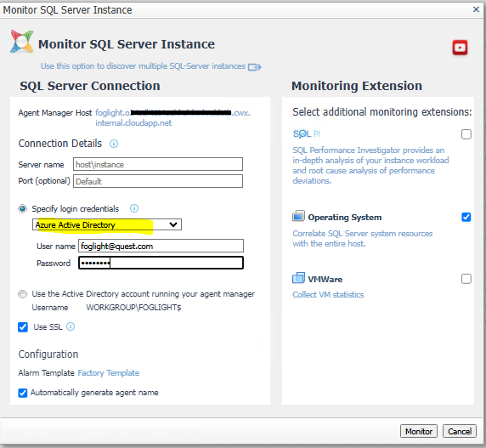Open the discover multiple SQL-Server instances link
This screenshot has height=448, width=486.
[143, 66]
